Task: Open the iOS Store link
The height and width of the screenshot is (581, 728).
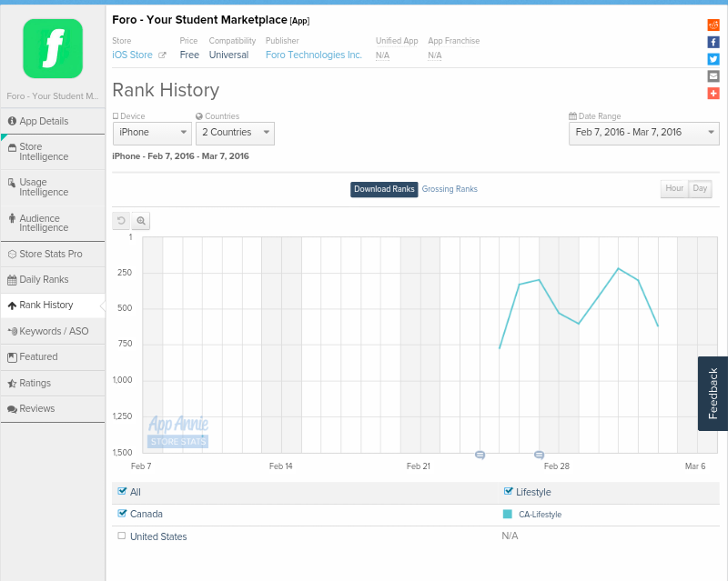Action: click(132, 55)
